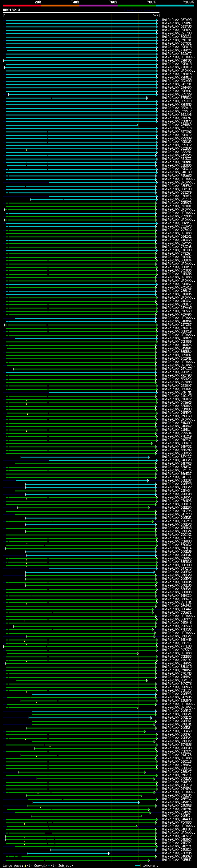This screenshot has height=868, width=197.
Task: Select hit label UniRef100_Q940B0
Action: coord(177,88)
